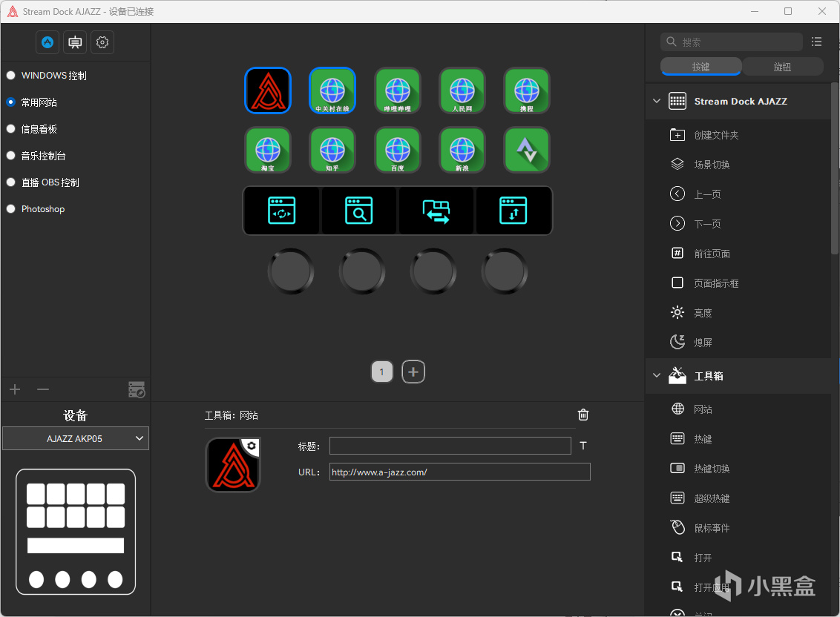Select the 音乐控制台 profile radio
This screenshot has height=617, width=840.
click(10, 155)
